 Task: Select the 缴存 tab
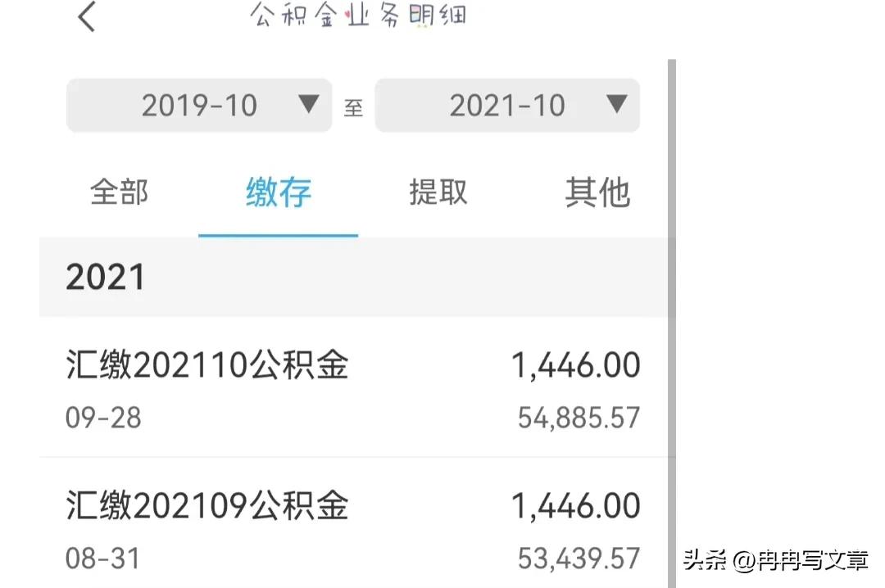tap(277, 192)
